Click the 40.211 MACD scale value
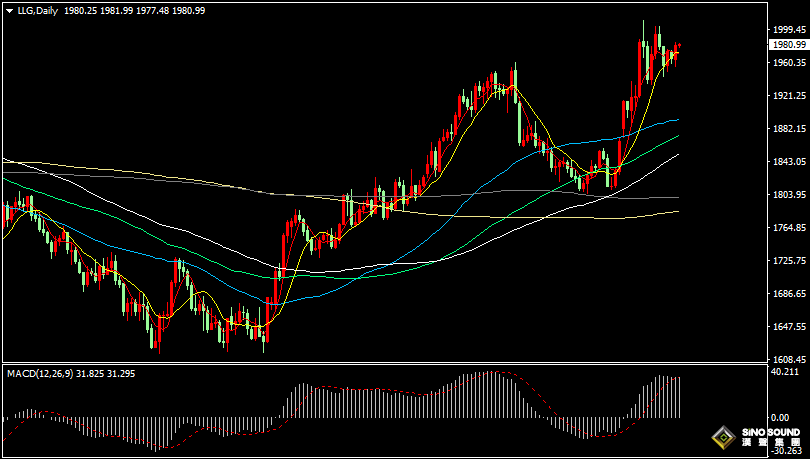 pyautogui.click(x=783, y=372)
